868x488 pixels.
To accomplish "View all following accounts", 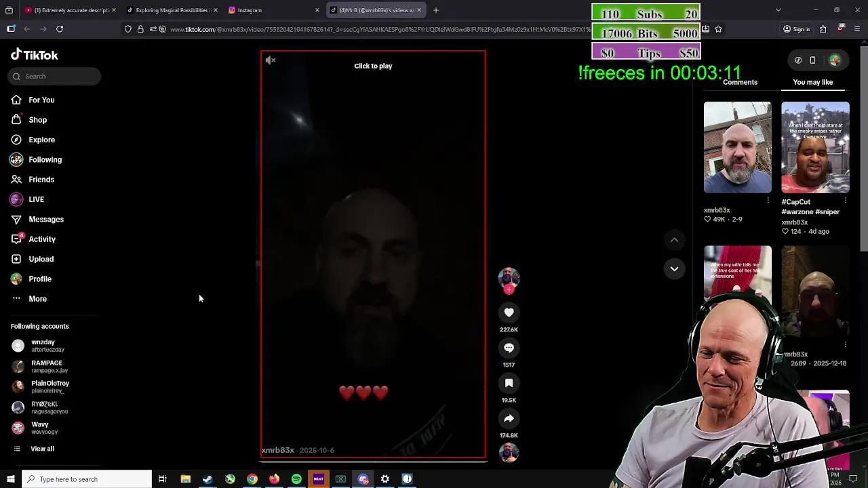I will point(41,449).
